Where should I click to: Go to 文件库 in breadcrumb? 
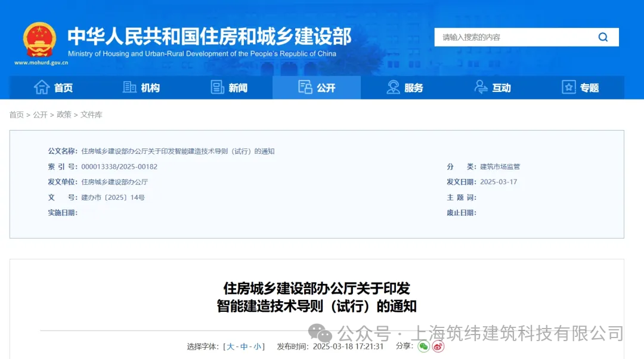click(x=91, y=114)
